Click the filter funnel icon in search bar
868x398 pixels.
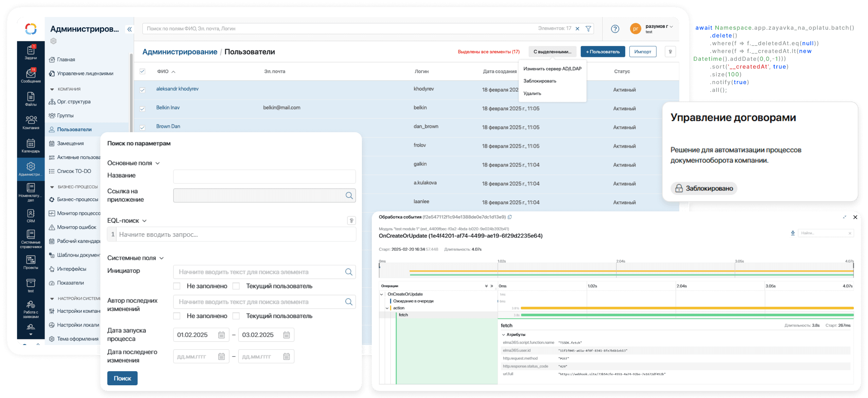(588, 29)
